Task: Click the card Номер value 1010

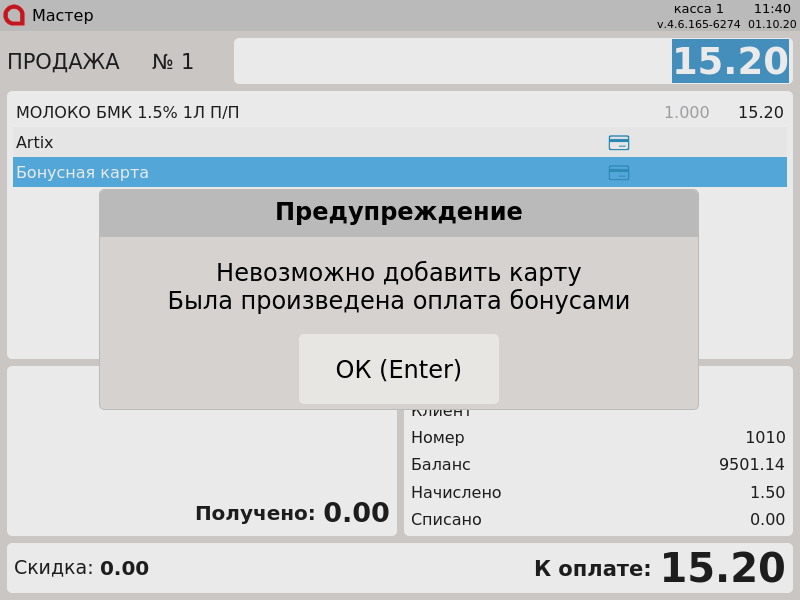Action: coord(765,438)
